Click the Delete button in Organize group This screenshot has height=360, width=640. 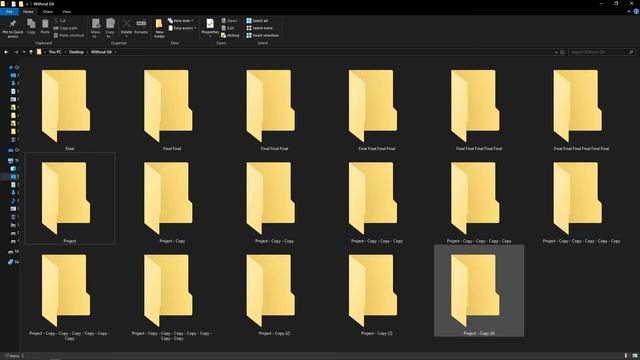pos(127,27)
